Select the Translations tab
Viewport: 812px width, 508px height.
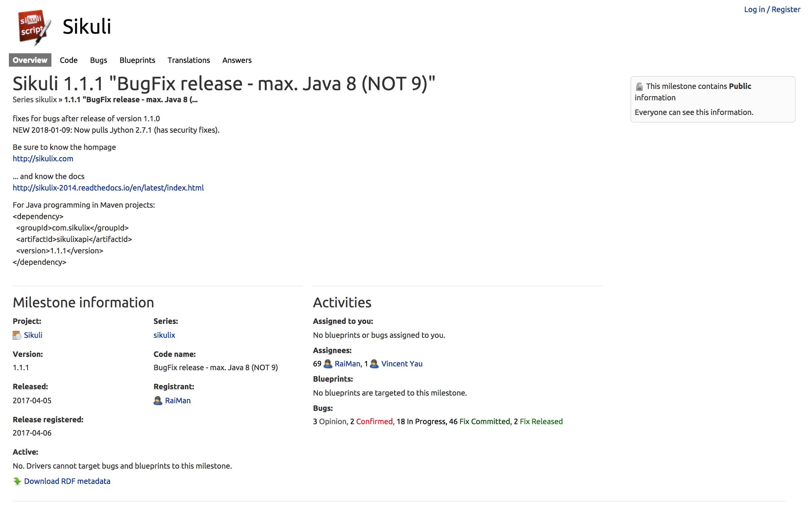[x=189, y=60]
